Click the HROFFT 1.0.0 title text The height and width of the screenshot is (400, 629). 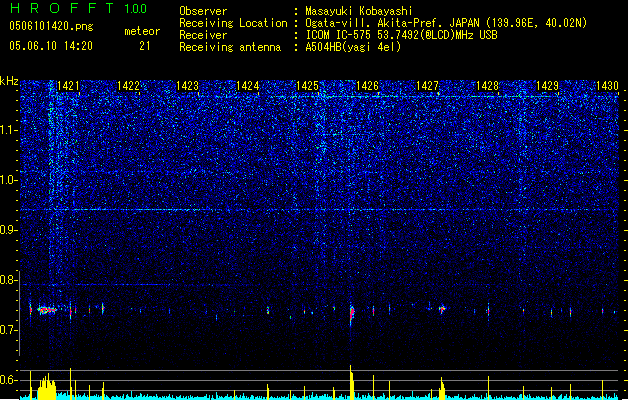[79, 8]
